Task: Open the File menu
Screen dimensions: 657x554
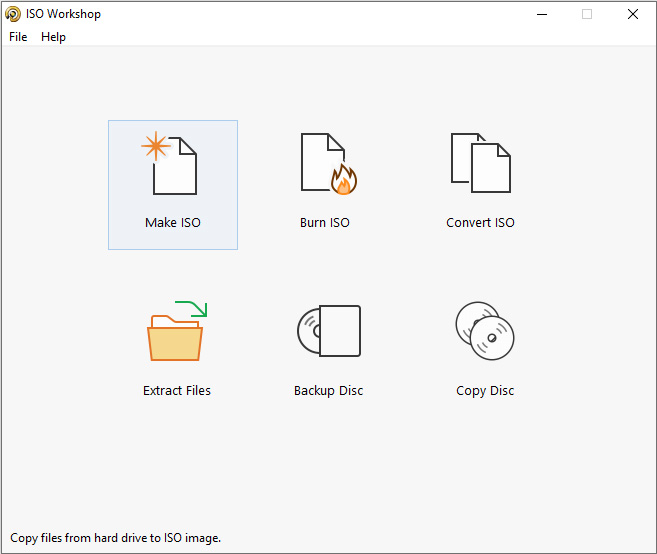Action: (18, 37)
